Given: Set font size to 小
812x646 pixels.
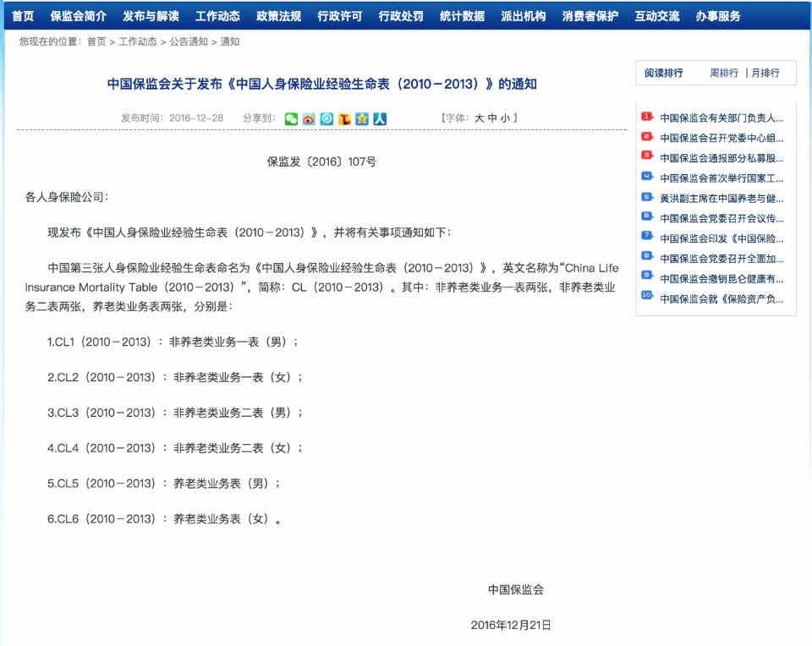Looking at the screenshot, I should pyautogui.click(x=505, y=118).
